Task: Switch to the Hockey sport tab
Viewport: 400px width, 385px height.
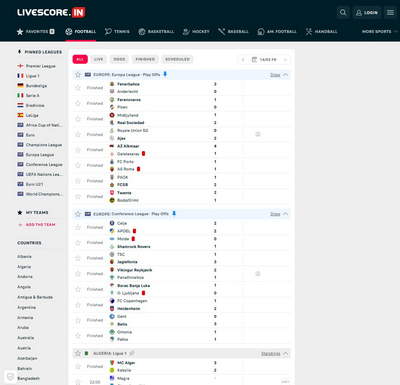Action: (x=196, y=31)
